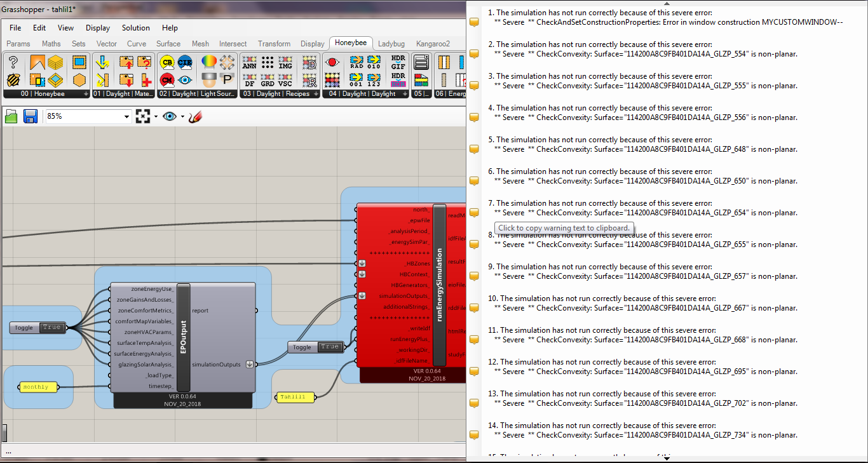Open the zoom extents options arrow
The height and width of the screenshot is (463, 868).
155,116
